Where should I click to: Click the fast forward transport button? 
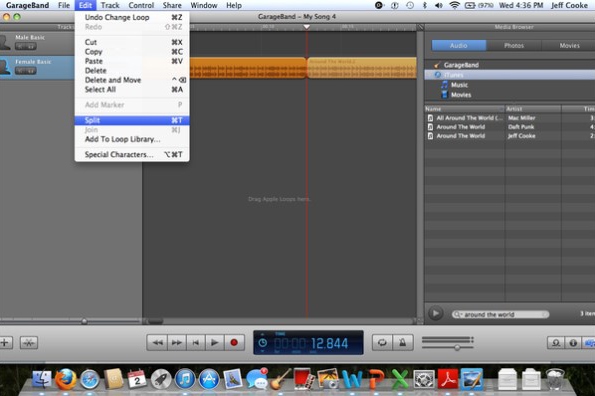tap(177, 343)
